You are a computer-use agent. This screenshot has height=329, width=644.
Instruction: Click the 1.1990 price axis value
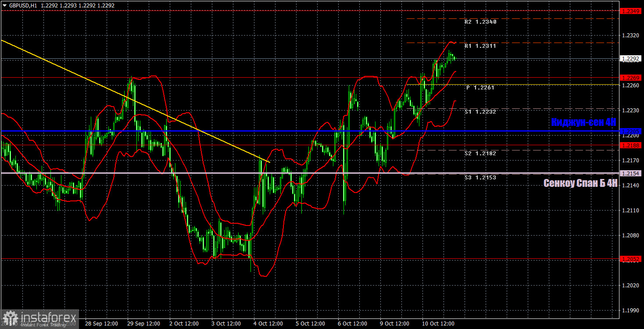[631, 311]
